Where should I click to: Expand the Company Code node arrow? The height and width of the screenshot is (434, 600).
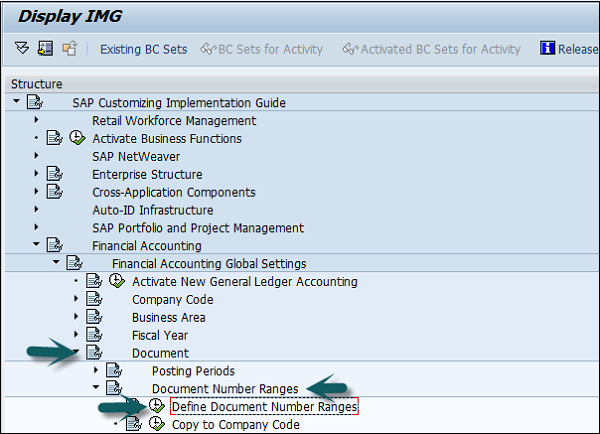point(76,299)
